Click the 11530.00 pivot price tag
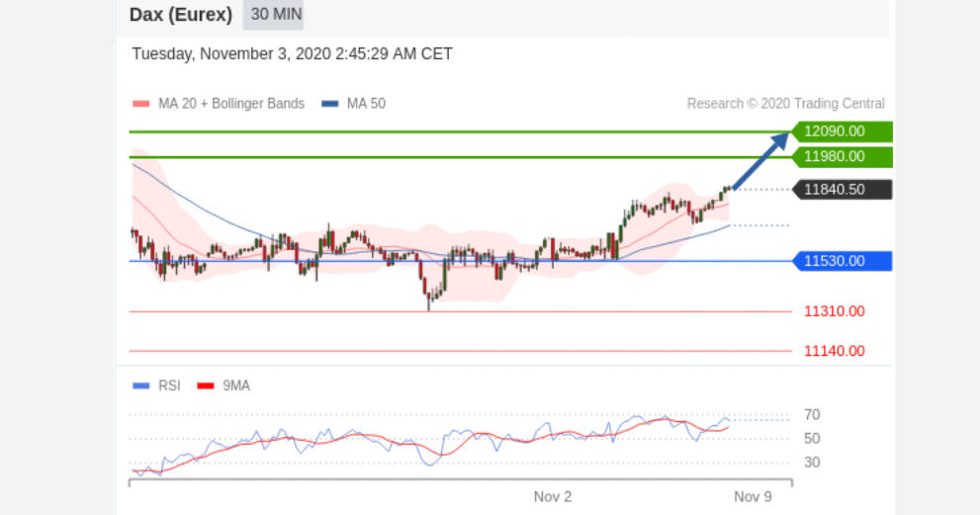Viewport: 980px width, 515px height. pyautogui.click(x=842, y=261)
